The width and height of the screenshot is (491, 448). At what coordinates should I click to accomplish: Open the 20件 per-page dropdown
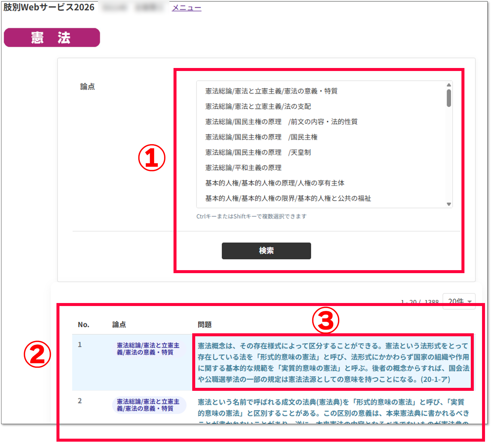(x=459, y=301)
